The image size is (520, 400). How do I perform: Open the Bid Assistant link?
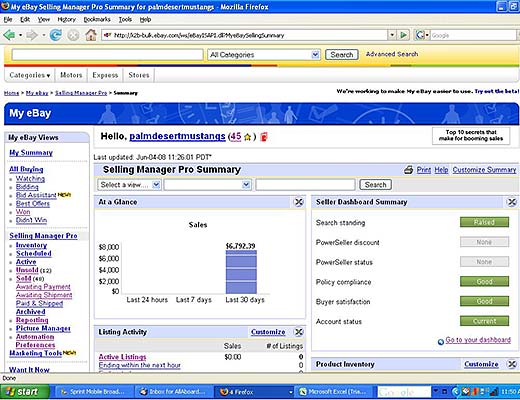coord(36,195)
